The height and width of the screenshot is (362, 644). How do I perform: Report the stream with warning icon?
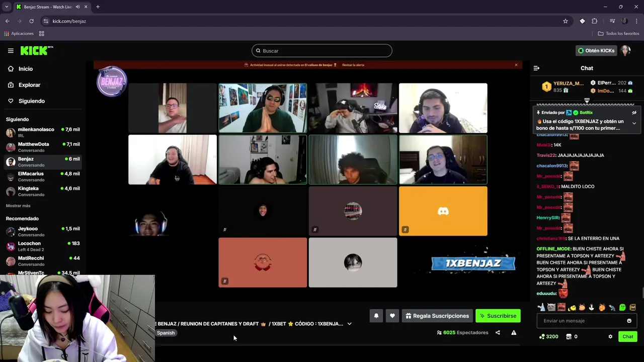pyautogui.click(x=514, y=332)
